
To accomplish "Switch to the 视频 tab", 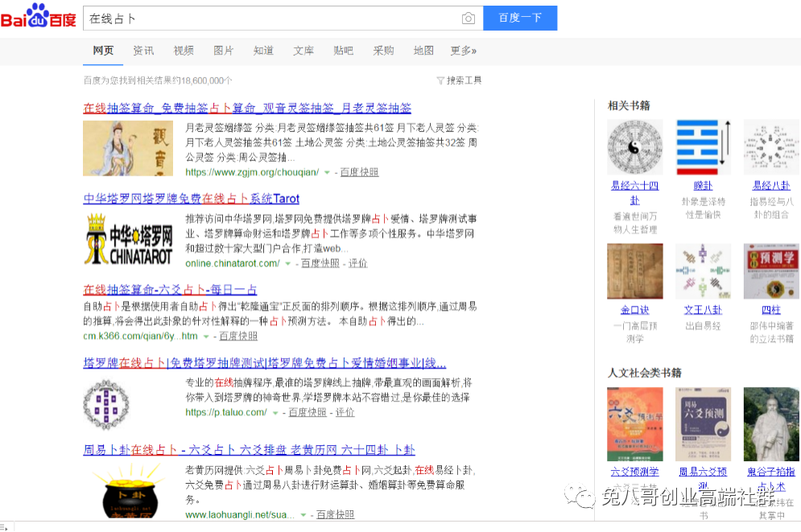I will pyautogui.click(x=184, y=51).
